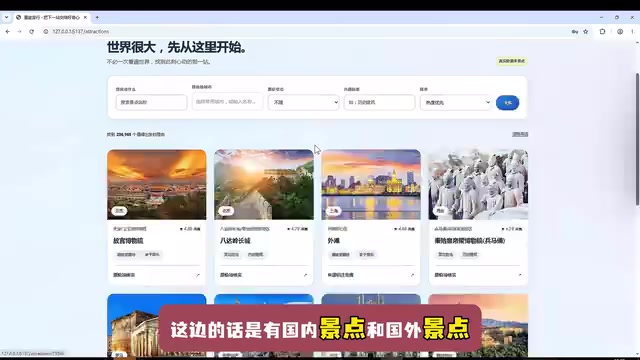Click the second tag chip under 八达岭长城
The image size is (640, 360).
coord(256,254)
